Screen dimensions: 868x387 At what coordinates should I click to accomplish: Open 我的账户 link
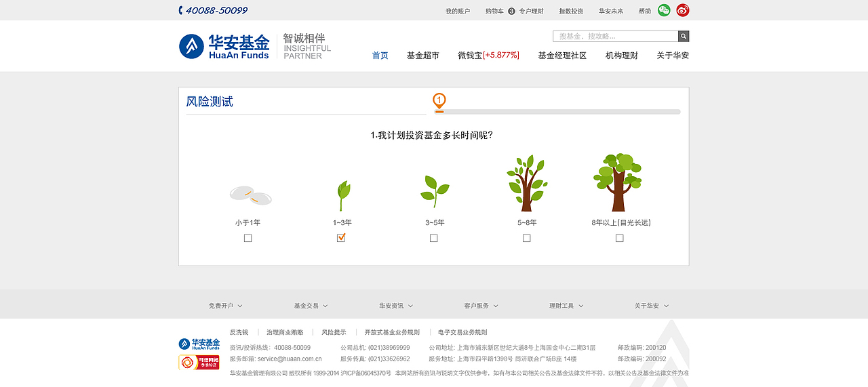[x=458, y=11]
